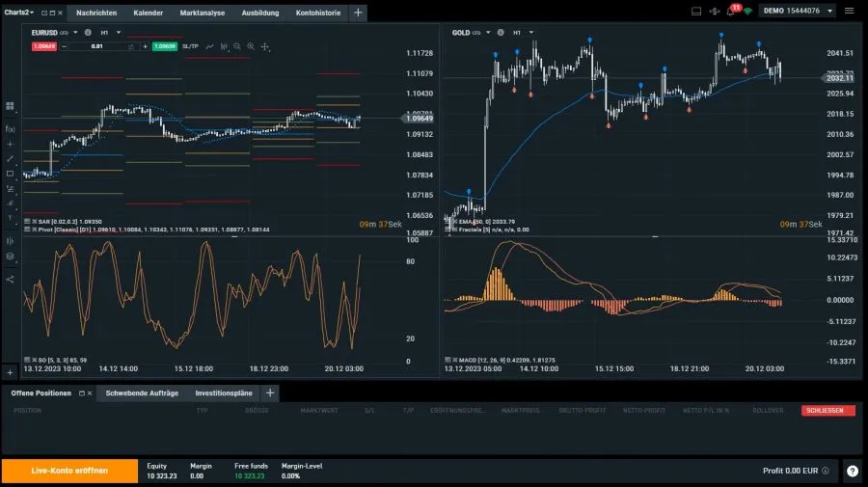Image resolution: width=868 pixels, height=487 pixels.
Task: Expand the EURUSD symbol dropdown
Action: click(75, 32)
